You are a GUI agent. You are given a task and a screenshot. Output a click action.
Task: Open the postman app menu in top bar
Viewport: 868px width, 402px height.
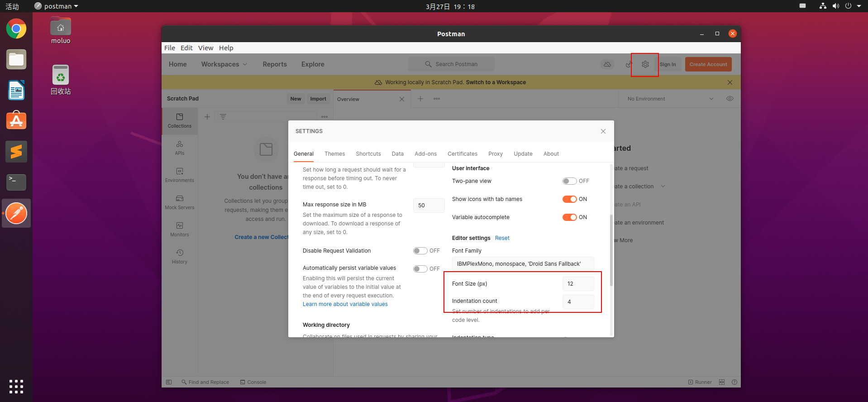(57, 6)
